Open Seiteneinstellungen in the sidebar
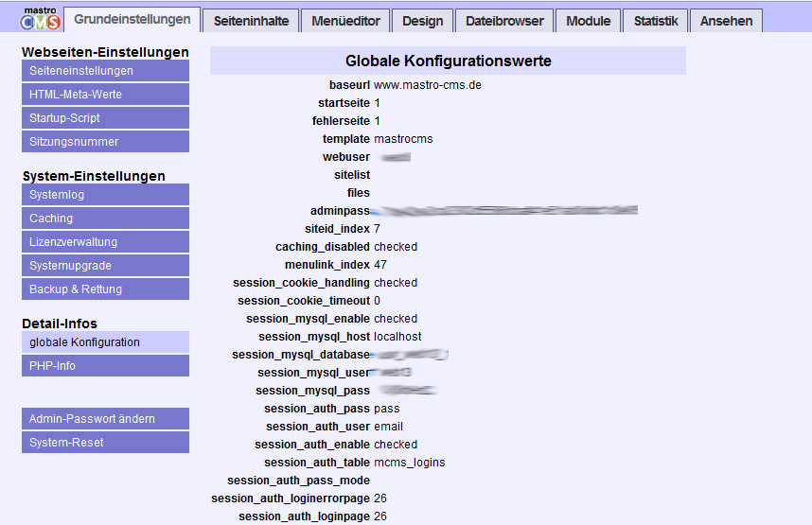This screenshot has width=812, height=525. 105,70
